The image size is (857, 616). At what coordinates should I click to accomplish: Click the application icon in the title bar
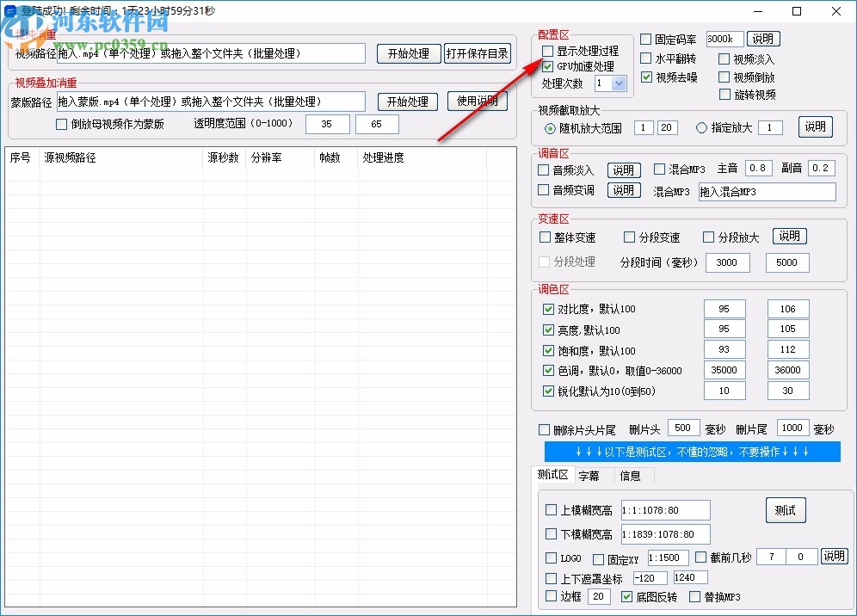[x=11, y=10]
